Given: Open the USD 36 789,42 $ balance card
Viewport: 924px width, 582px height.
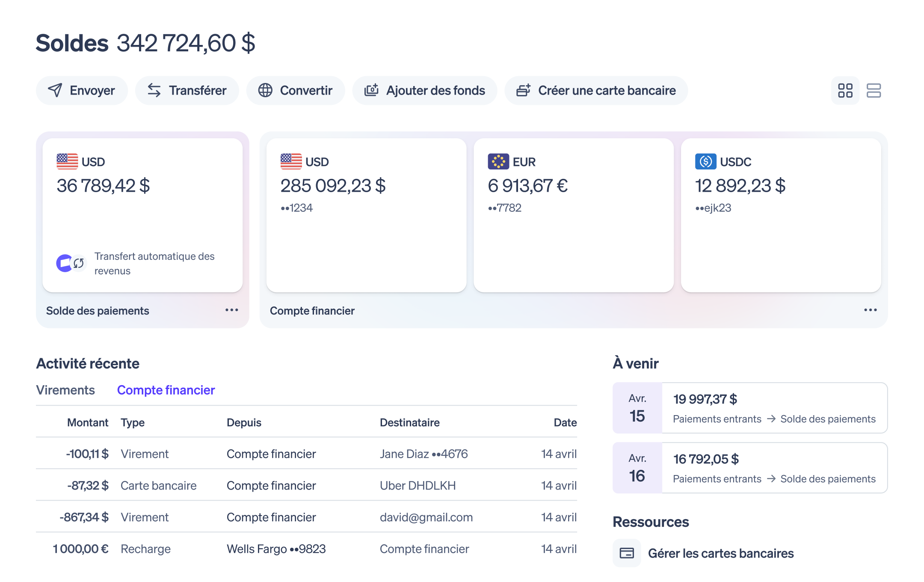Looking at the screenshot, I should [142, 215].
